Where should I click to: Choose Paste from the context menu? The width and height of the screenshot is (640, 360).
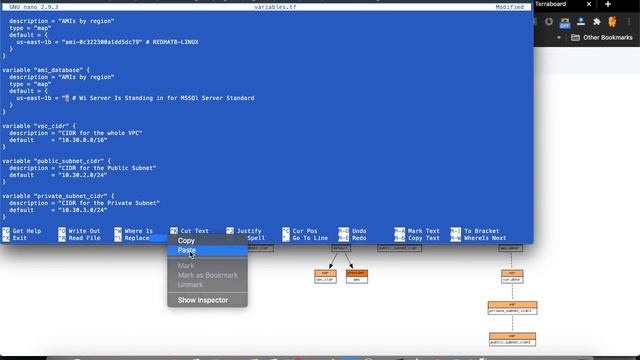(207, 250)
